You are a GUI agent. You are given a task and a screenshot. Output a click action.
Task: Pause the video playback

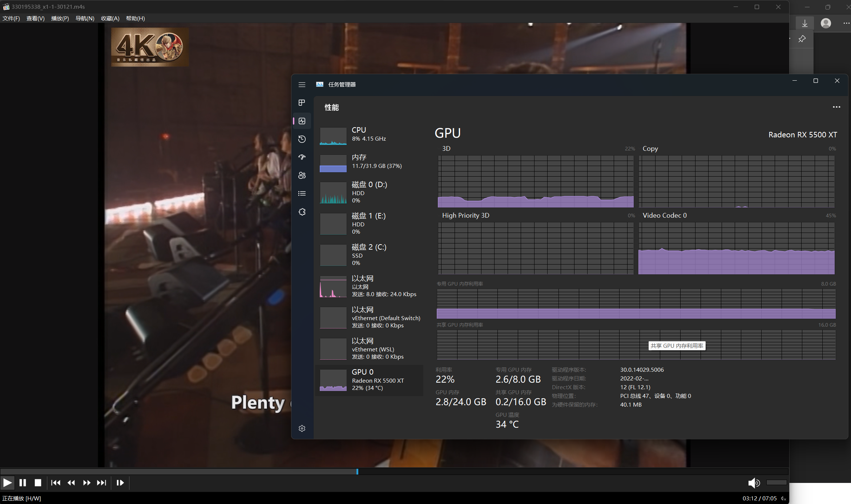click(23, 483)
